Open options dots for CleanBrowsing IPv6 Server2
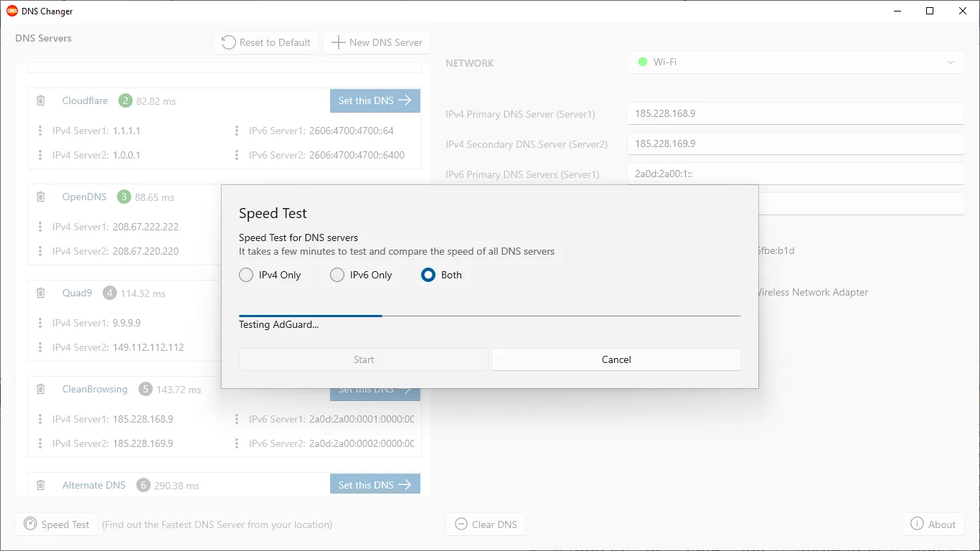This screenshot has height=551, width=980. [x=237, y=443]
